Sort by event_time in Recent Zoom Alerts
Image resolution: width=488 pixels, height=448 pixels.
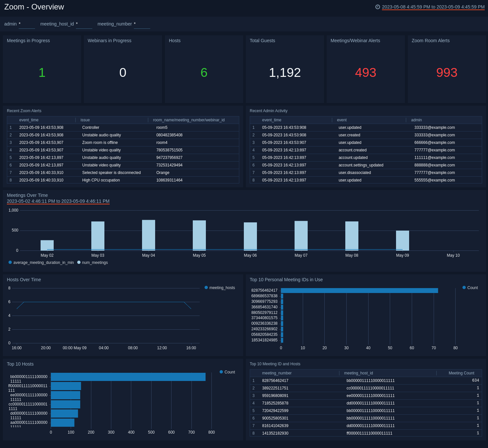29,120
